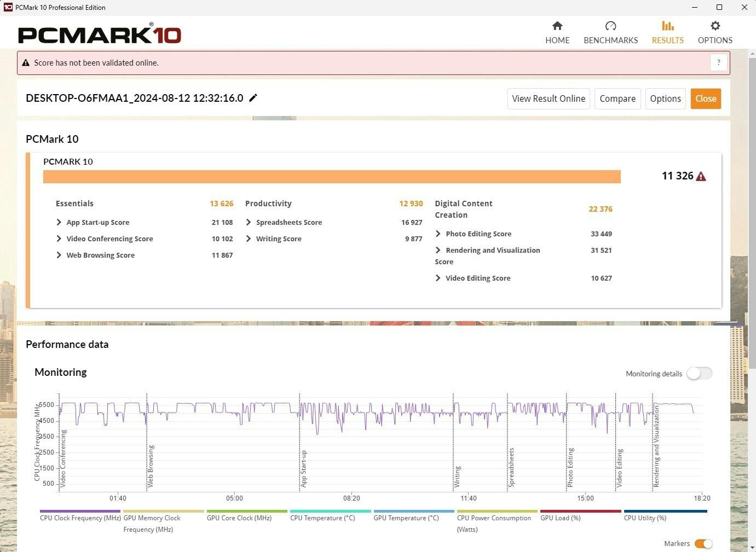The width and height of the screenshot is (756, 552).
Task: Click the Home icon in navigation
Action: point(557,26)
